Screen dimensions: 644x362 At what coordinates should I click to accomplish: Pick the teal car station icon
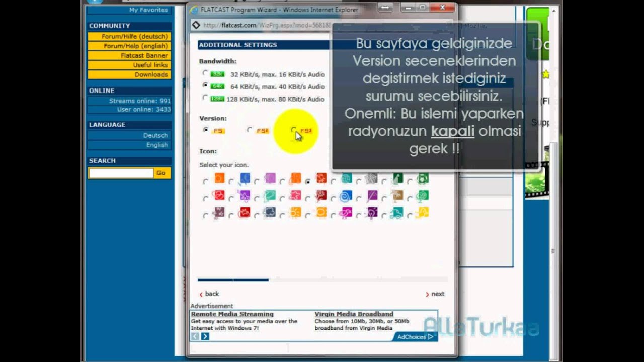pos(397,213)
